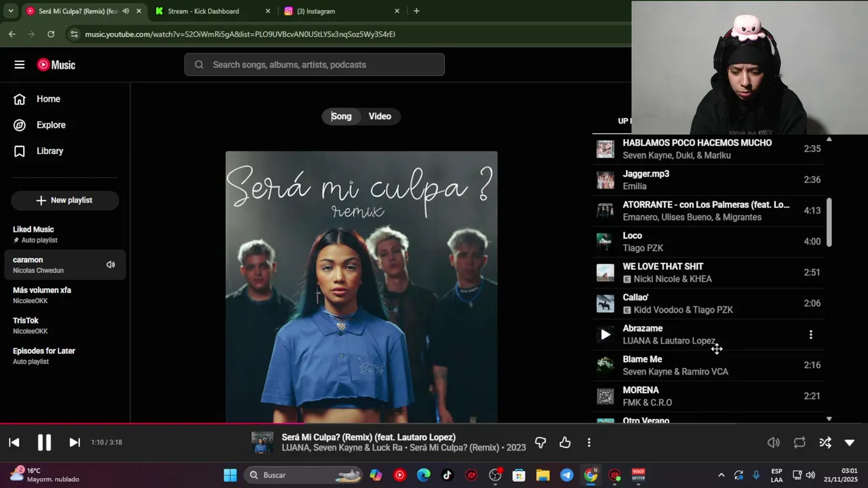The image size is (868, 488).
Task: Click queue scrollbar down arrow
Action: click(x=829, y=419)
